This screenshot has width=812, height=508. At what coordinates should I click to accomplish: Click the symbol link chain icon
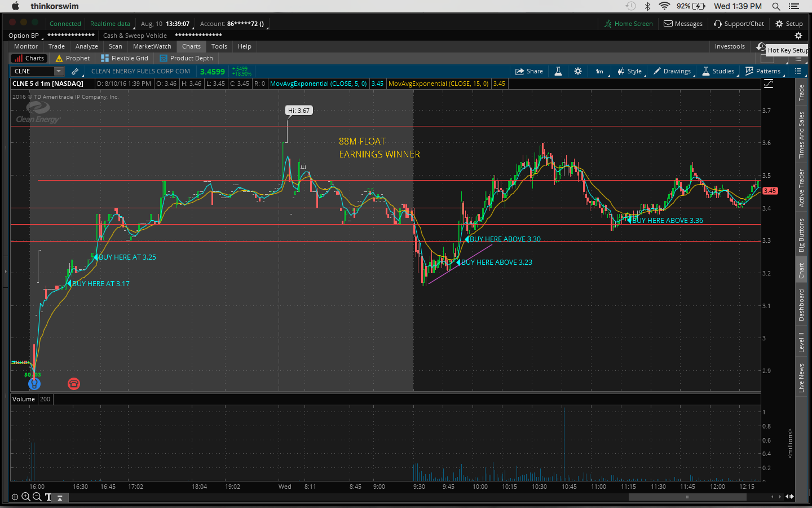[75, 71]
